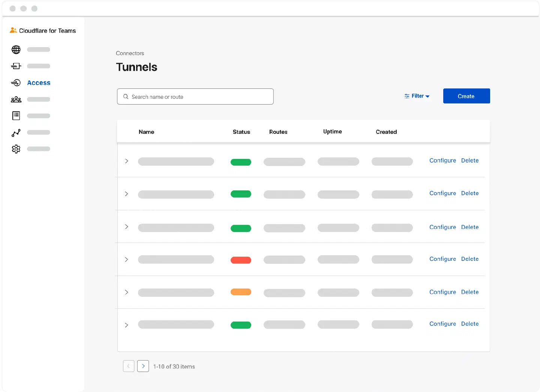
Task: Open the globe icon in sidebar
Action: 16,49
